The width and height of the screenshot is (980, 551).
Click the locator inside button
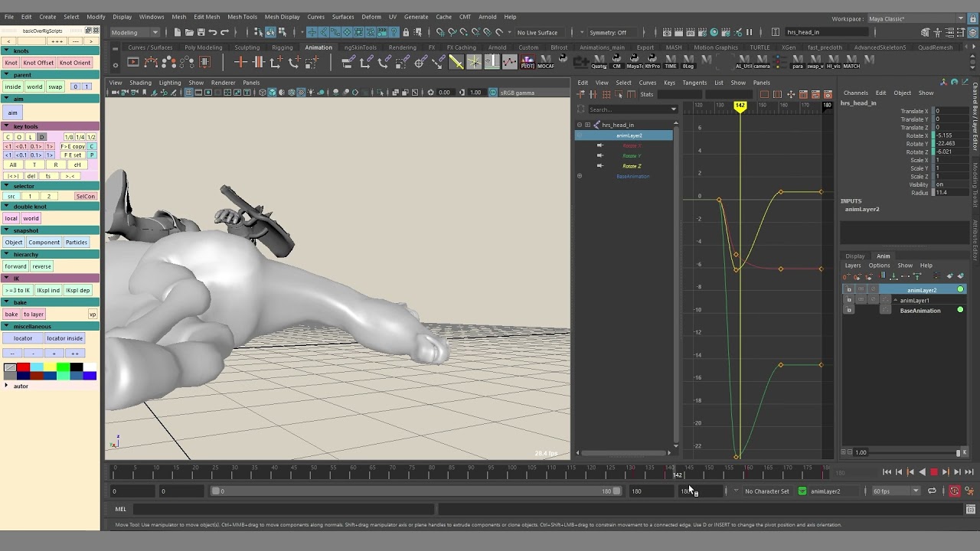pyautogui.click(x=64, y=338)
